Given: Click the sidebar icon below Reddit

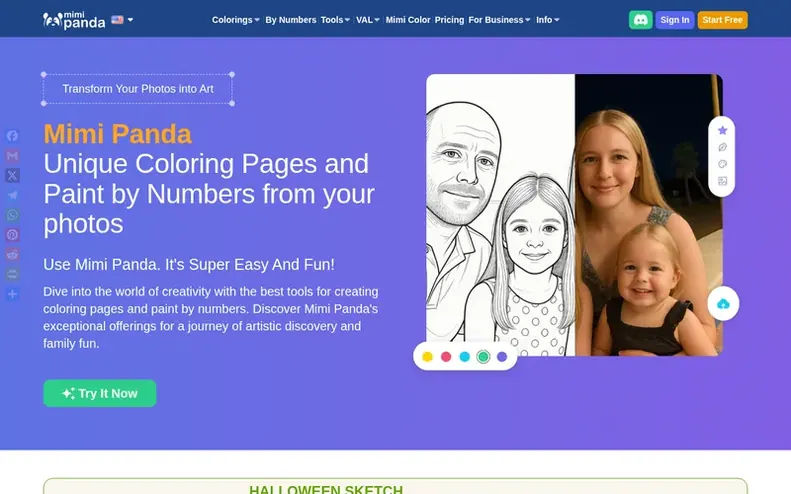Looking at the screenshot, I should (x=13, y=274).
